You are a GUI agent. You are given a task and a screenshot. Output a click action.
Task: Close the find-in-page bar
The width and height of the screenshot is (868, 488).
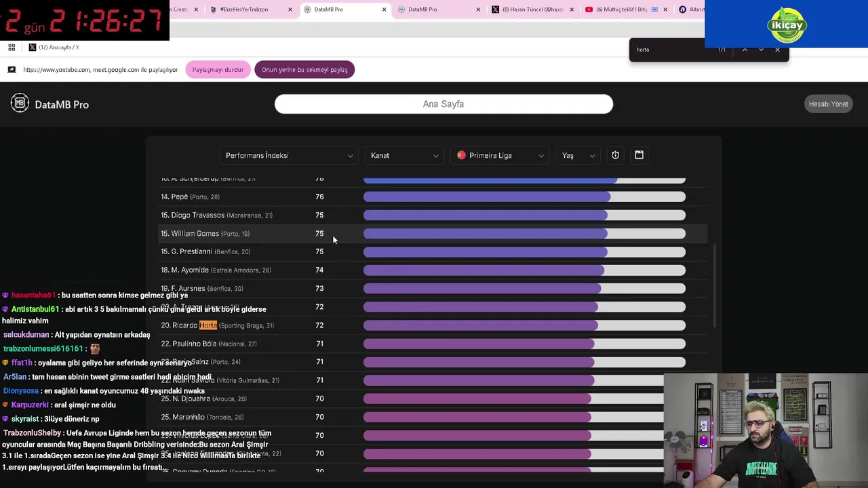[777, 49]
